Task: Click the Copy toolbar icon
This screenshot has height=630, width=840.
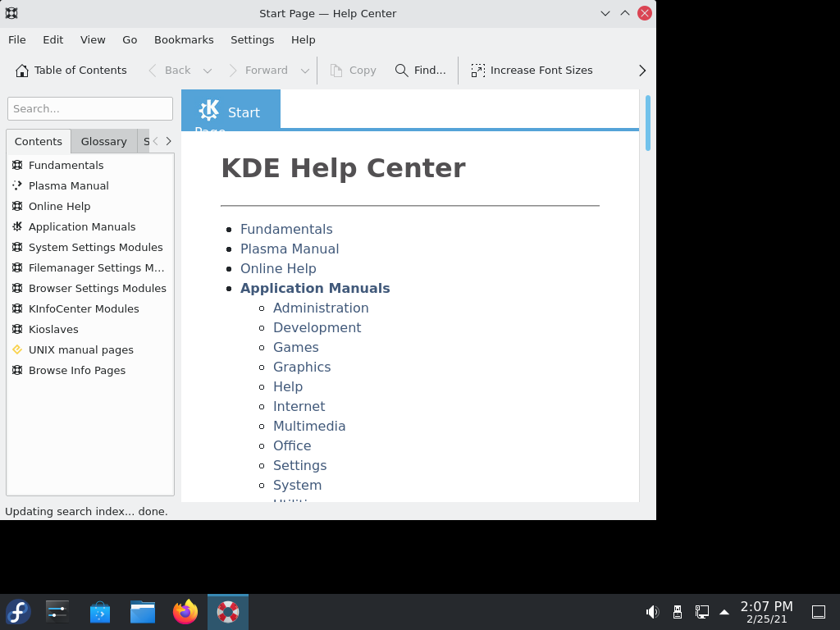Action: click(336, 71)
